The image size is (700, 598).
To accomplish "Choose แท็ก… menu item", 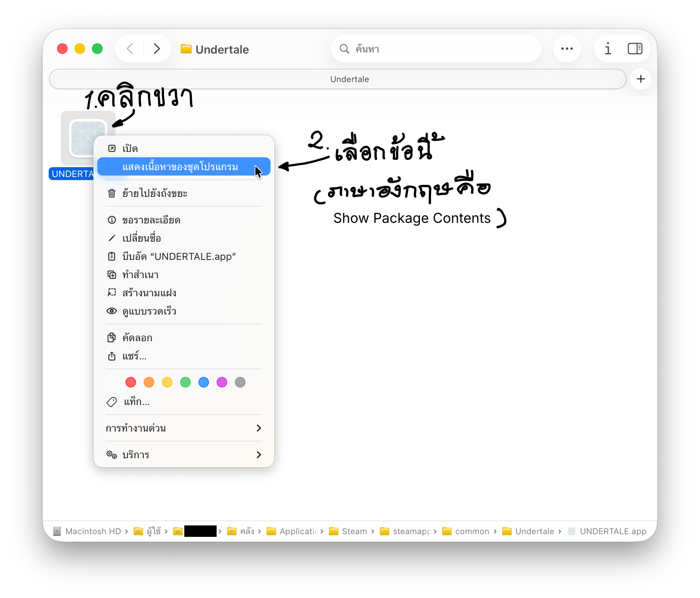I will pyautogui.click(x=184, y=402).
